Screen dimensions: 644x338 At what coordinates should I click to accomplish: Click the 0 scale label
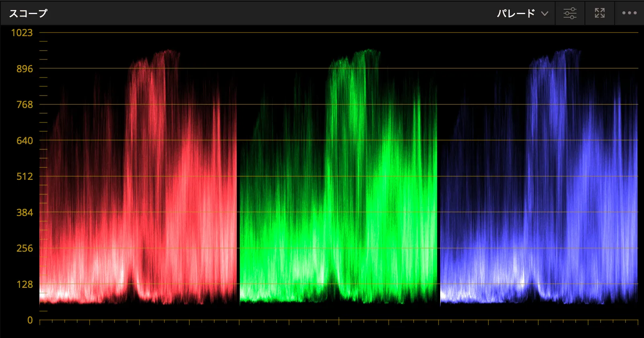pos(30,320)
